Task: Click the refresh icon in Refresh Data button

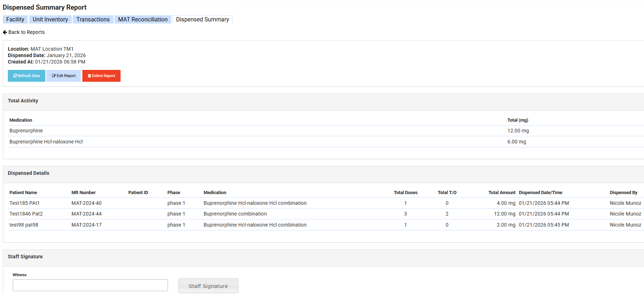Action: click(15, 76)
